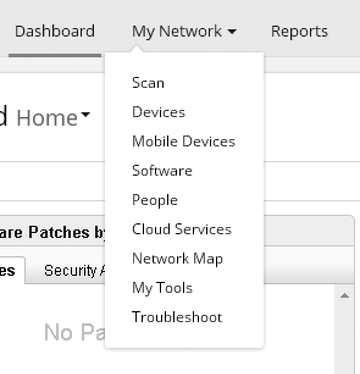Viewport: 360px width, 374px height.
Task: Click the caret arrow beside My Network
Action: click(232, 32)
